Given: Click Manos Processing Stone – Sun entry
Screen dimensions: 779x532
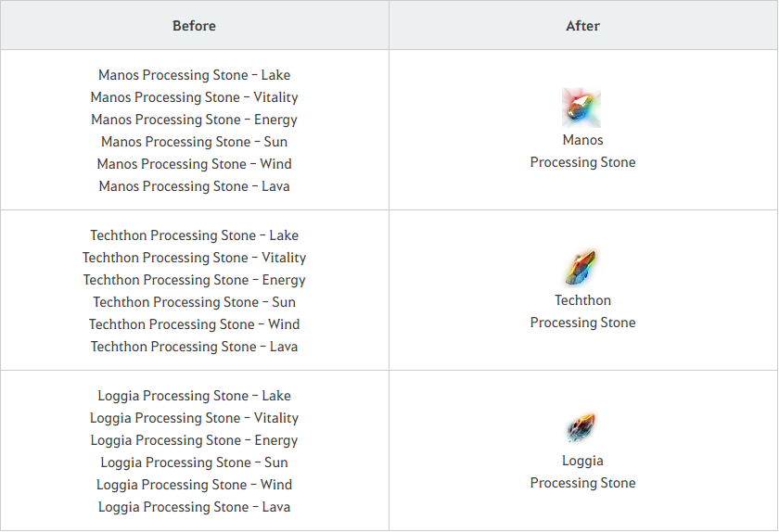Looking at the screenshot, I should [194, 142].
